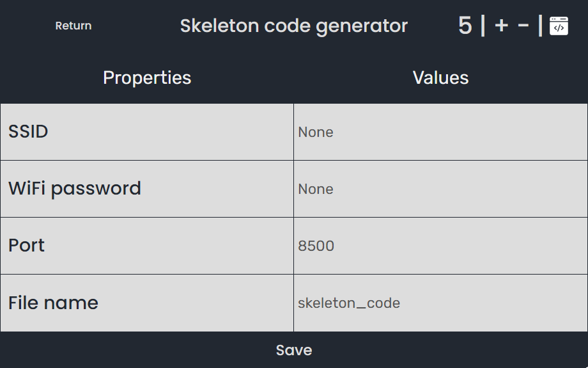Viewport: 588px width, 368px height.
Task: Click the number 5 counter display
Action: pyautogui.click(x=465, y=26)
